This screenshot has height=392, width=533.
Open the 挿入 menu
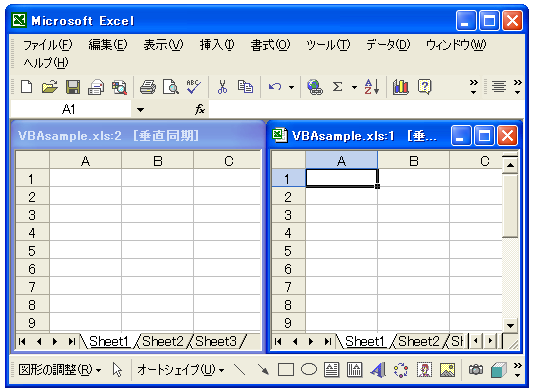(217, 45)
